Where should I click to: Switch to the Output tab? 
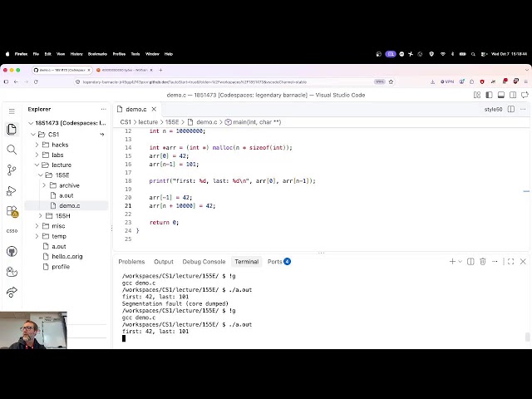164,262
